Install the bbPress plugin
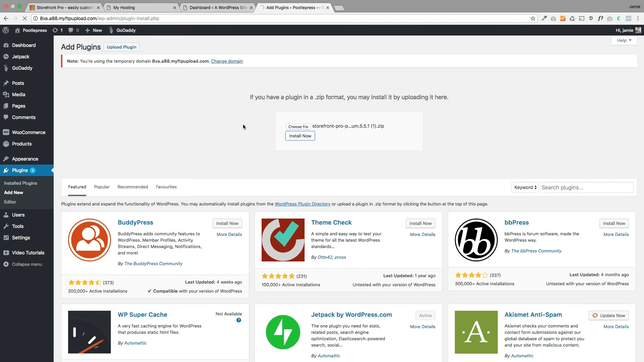The image size is (644, 362). tap(614, 224)
